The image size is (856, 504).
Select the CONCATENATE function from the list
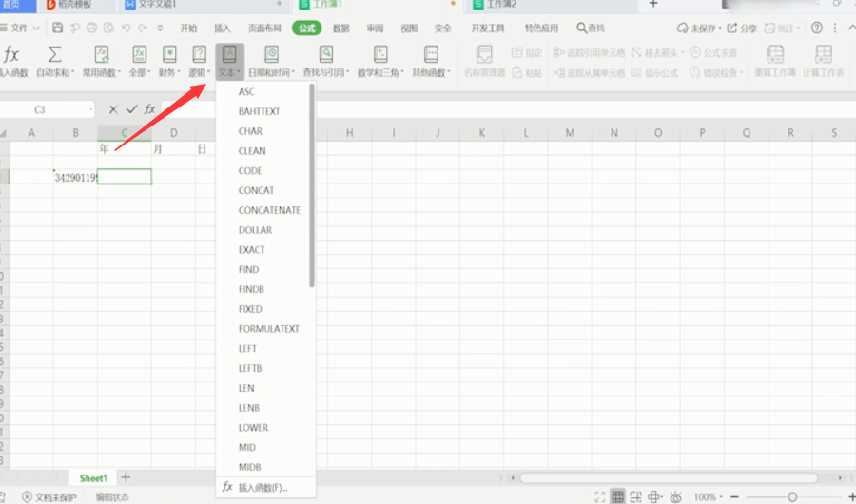click(x=269, y=210)
